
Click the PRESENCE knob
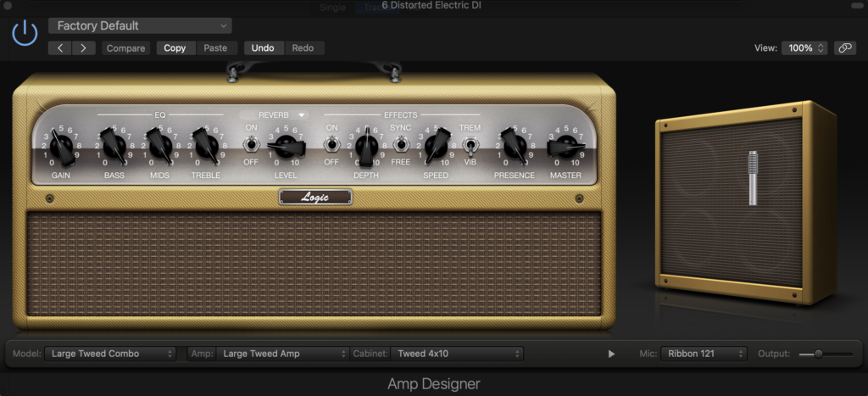[515, 147]
